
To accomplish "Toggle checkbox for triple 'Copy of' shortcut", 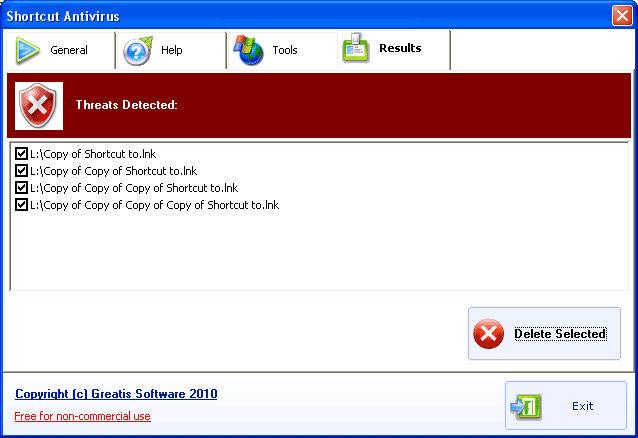I will point(21,188).
